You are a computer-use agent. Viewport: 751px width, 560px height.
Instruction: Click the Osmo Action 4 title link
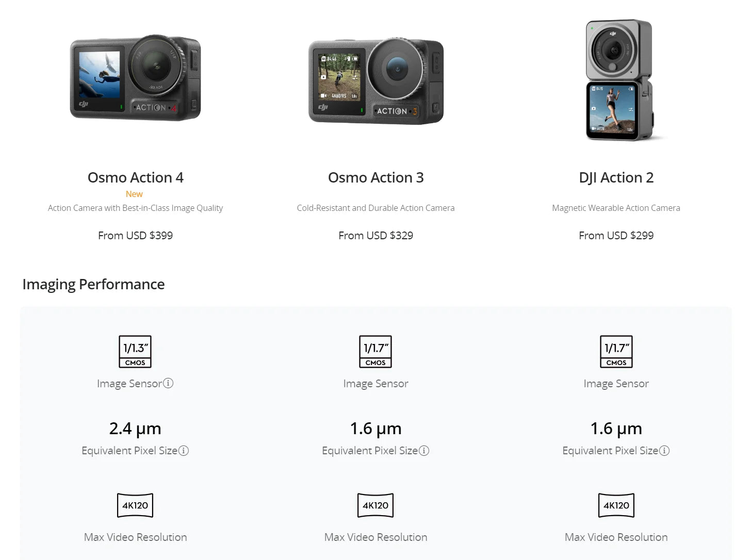136,177
